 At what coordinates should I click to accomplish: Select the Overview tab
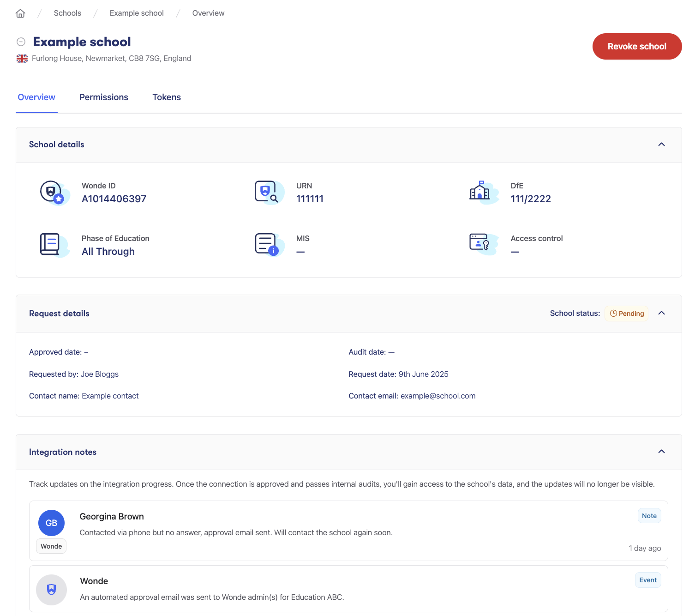[x=36, y=97]
